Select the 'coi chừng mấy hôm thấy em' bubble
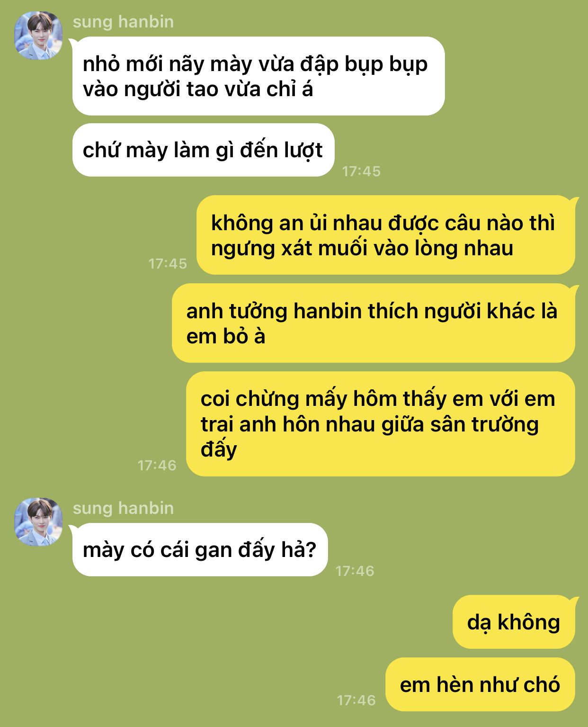This screenshot has height=727, width=588. click(x=381, y=424)
